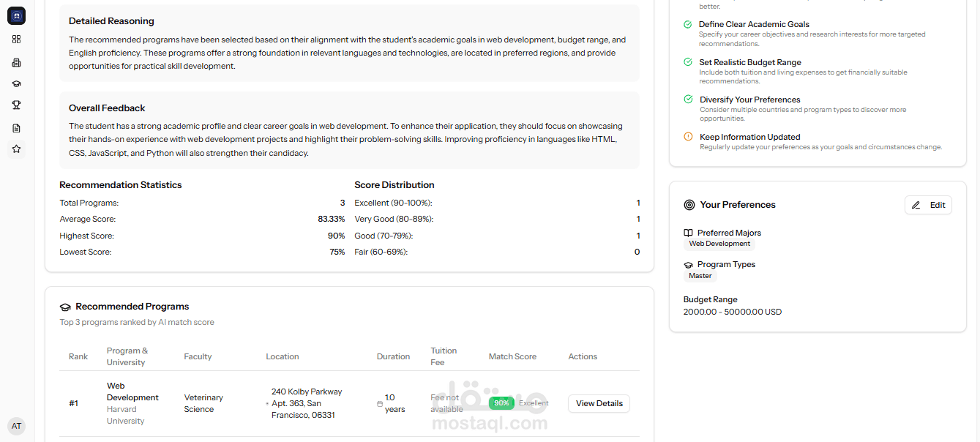The height and width of the screenshot is (442, 980).
Task: Open the dashboard grid icon
Action: pyautogui.click(x=16, y=40)
